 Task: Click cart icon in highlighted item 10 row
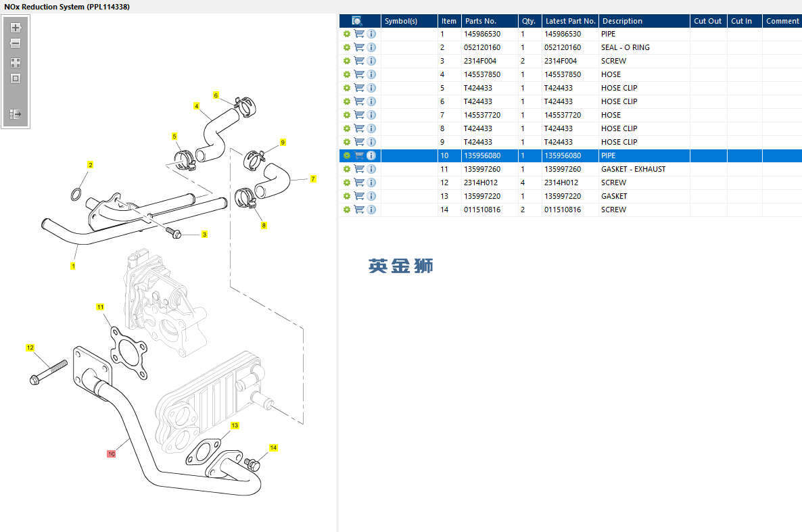point(359,155)
